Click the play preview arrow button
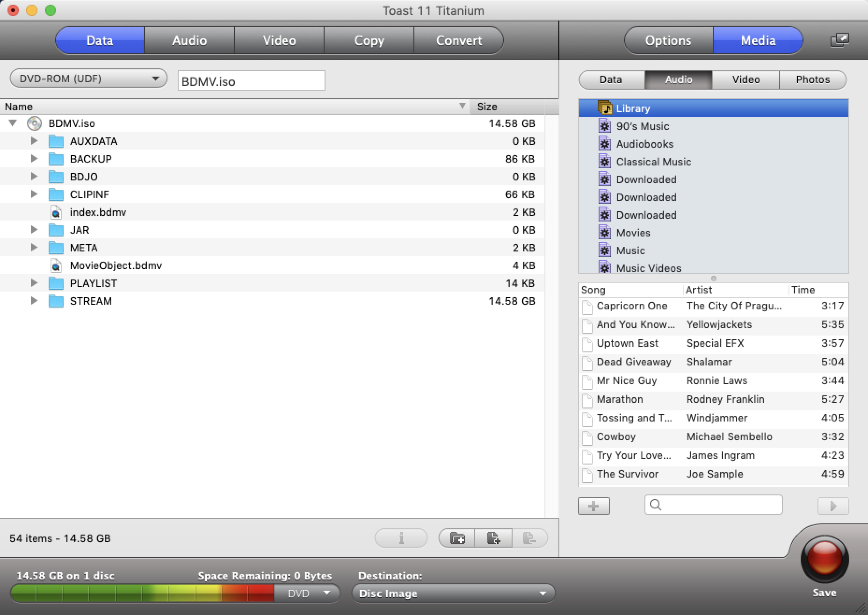Viewport: 868px width, 615px height. pos(833,506)
